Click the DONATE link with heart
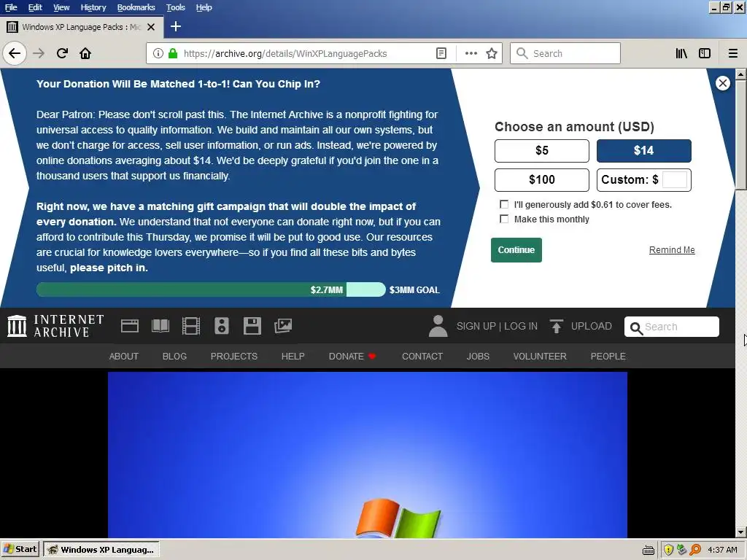 tap(352, 356)
